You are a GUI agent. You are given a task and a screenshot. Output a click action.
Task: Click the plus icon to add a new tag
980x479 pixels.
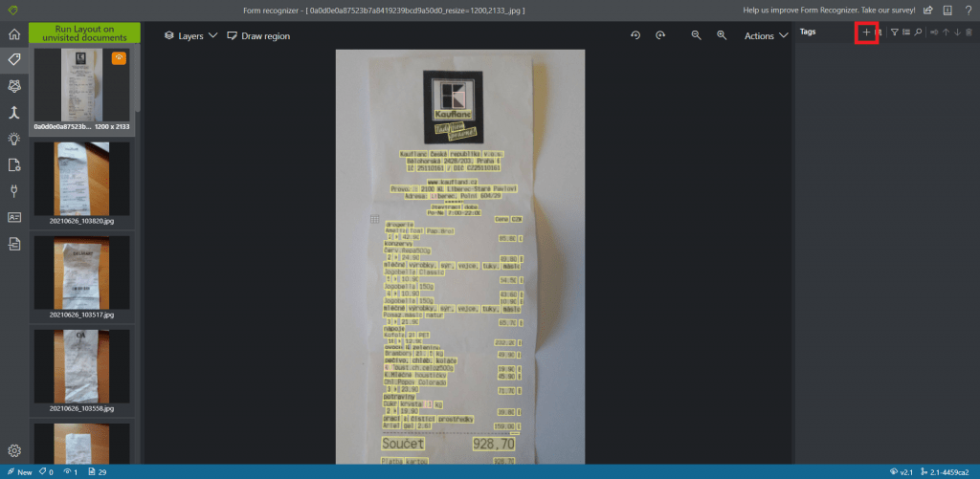point(866,33)
